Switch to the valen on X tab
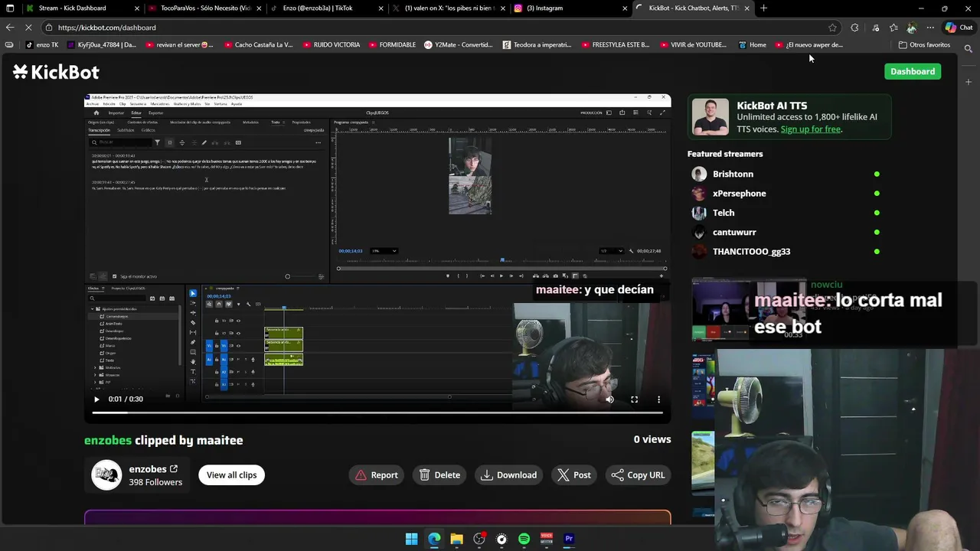The height and width of the screenshot is (551, 980). 450,8
